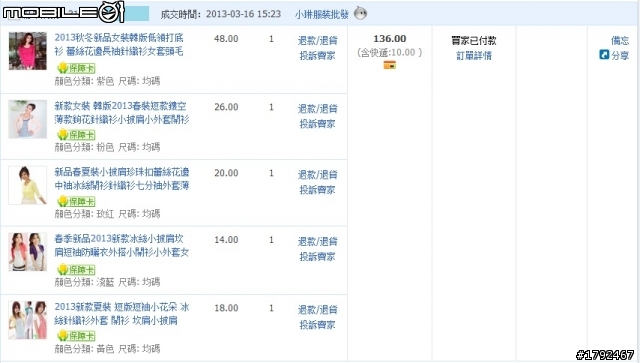Click the order total 136.00
Image resolution: width=640 pixels, height=363 pixels.
tap(390, 39)
